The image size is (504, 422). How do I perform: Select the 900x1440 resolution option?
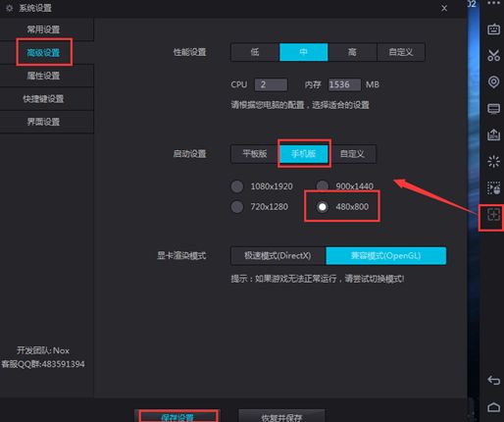point(323,185)
